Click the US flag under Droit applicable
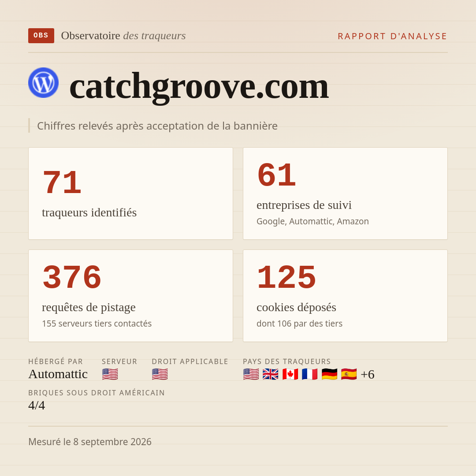476x476 pixels. pos(160,374)
